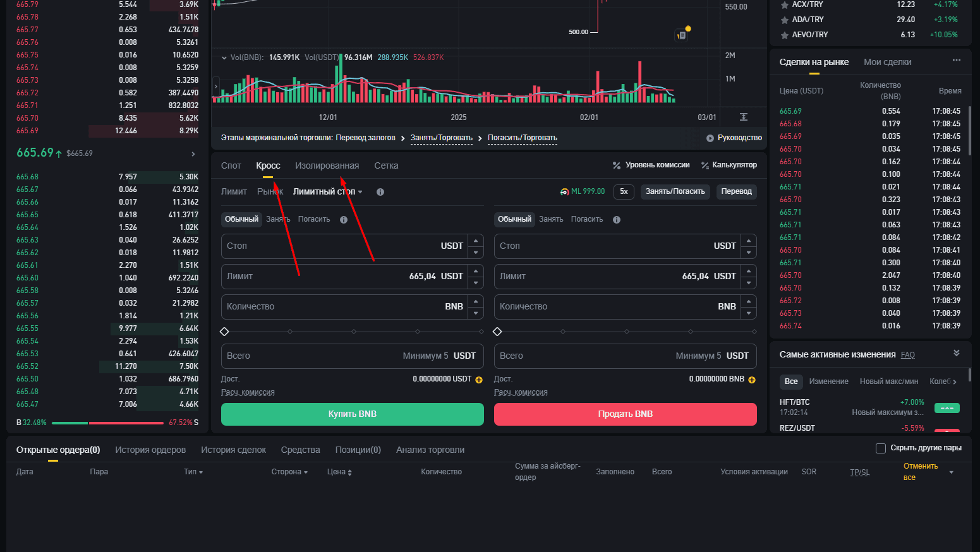Click the Купить BNB button
Image resolution: width=980 pixels, height=552 pixels.
tap(353, 414)
